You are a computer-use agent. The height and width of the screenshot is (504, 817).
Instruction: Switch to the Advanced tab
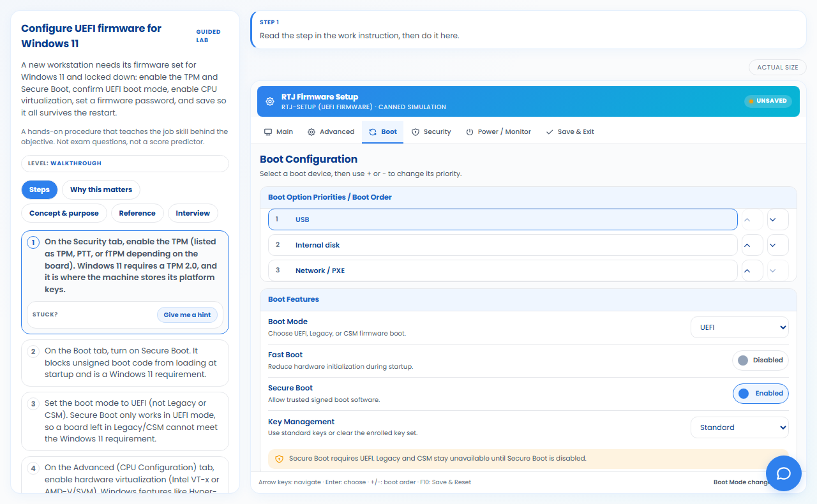coord(331,132)
